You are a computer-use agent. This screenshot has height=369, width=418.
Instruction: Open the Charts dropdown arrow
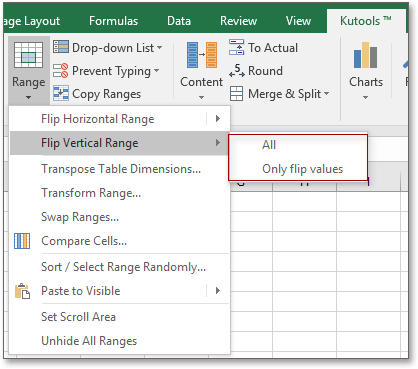(x=365, y=97)
